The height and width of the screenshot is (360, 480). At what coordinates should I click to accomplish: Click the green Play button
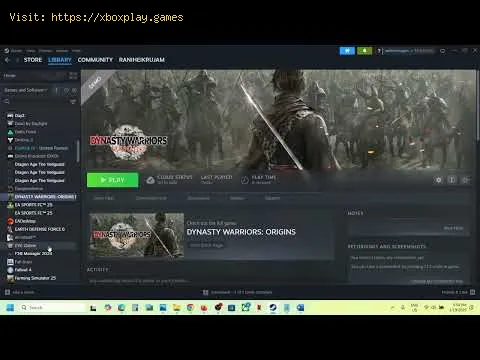tap(113, 180)
